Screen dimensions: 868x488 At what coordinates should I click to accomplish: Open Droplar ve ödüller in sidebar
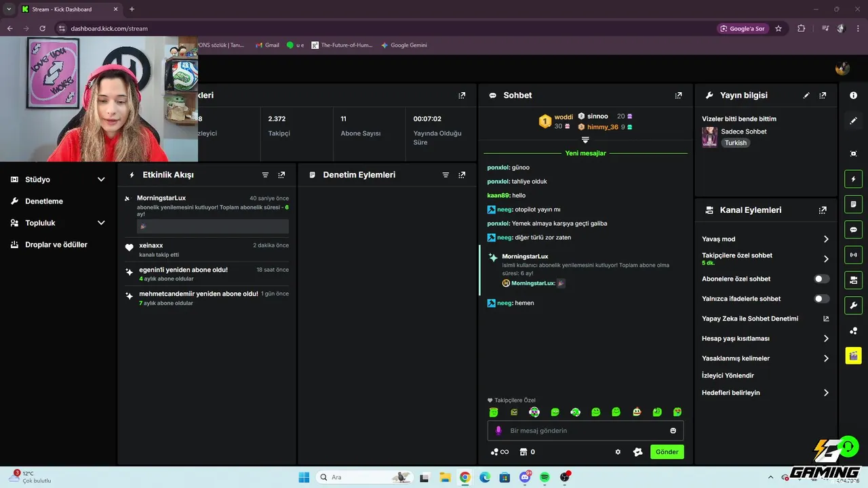pos(58,245)
